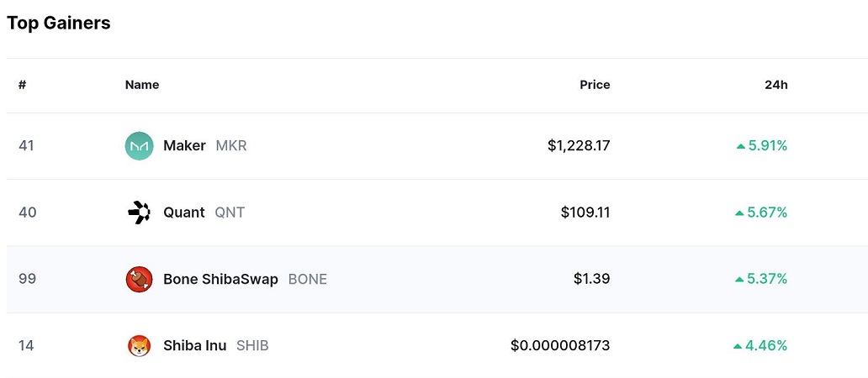868x378 pixels.
Task: Click the green up arrow beside 5.37%
Action: (x=740, y=279)
